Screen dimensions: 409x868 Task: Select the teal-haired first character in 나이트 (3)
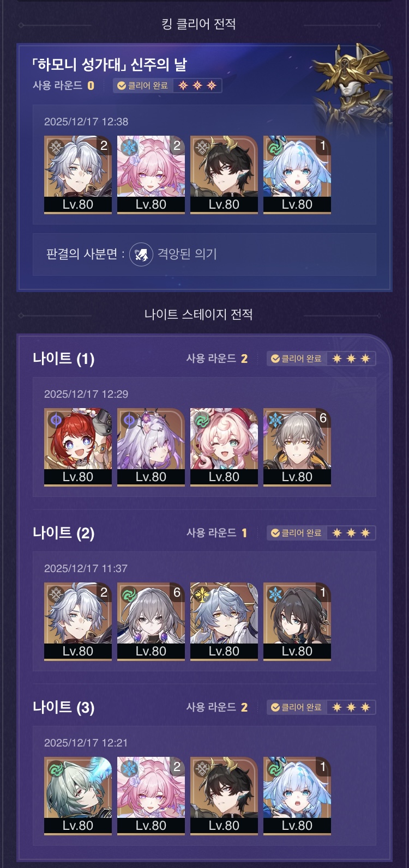[78, 796]
